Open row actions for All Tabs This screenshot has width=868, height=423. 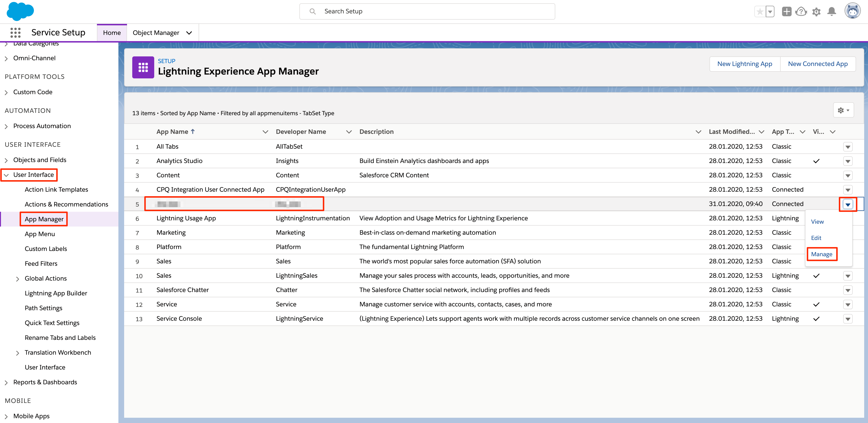[x=848, y=147]
